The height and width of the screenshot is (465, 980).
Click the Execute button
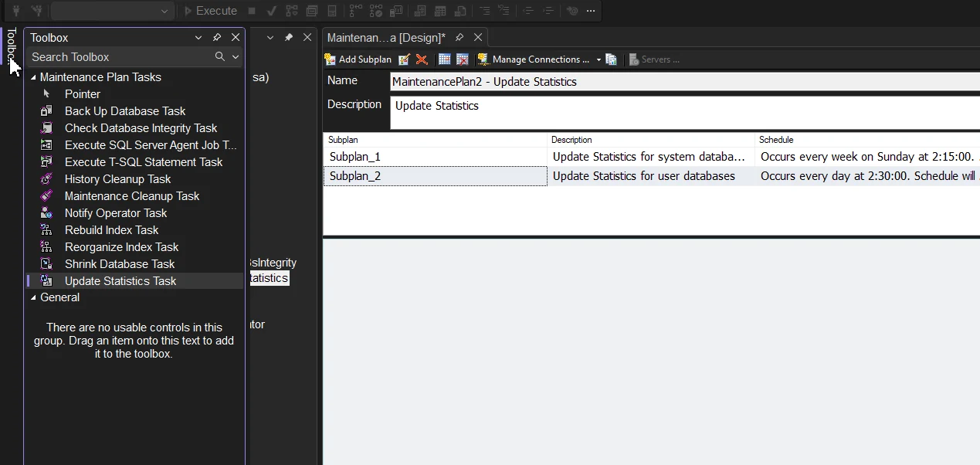click(211, 10)
